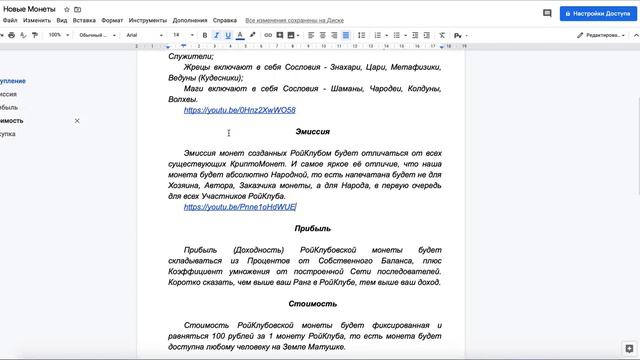Increase the paragraph indent

click(427, 36)
